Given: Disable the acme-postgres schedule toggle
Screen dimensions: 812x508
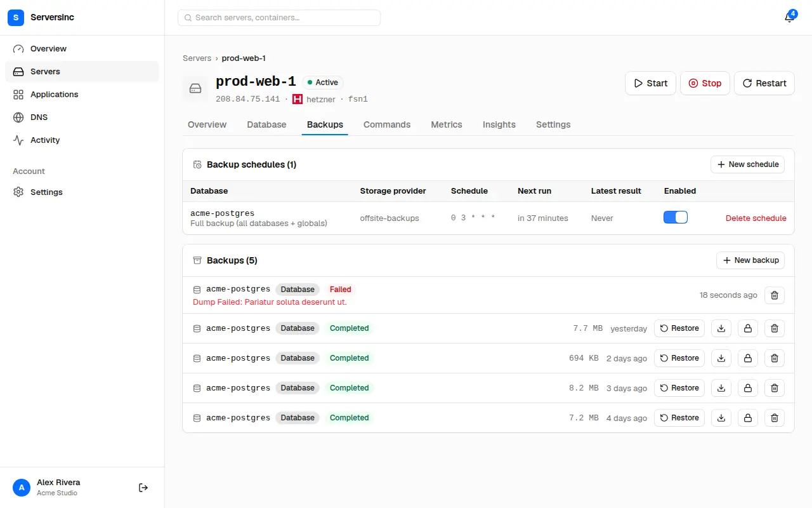Looking at the screenshot, I should click(x=676, y=218).
